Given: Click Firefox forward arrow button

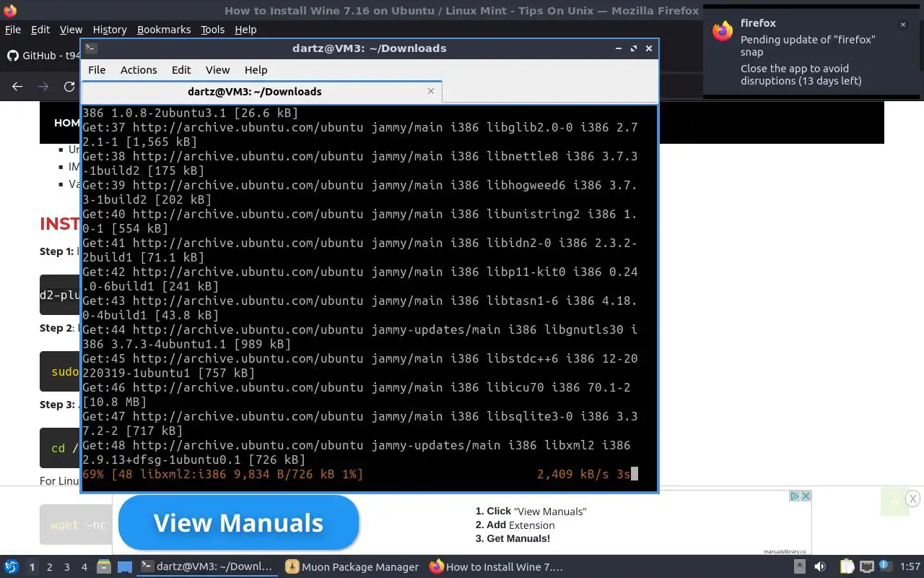Looking at the screenshot, I should point(43,87).
